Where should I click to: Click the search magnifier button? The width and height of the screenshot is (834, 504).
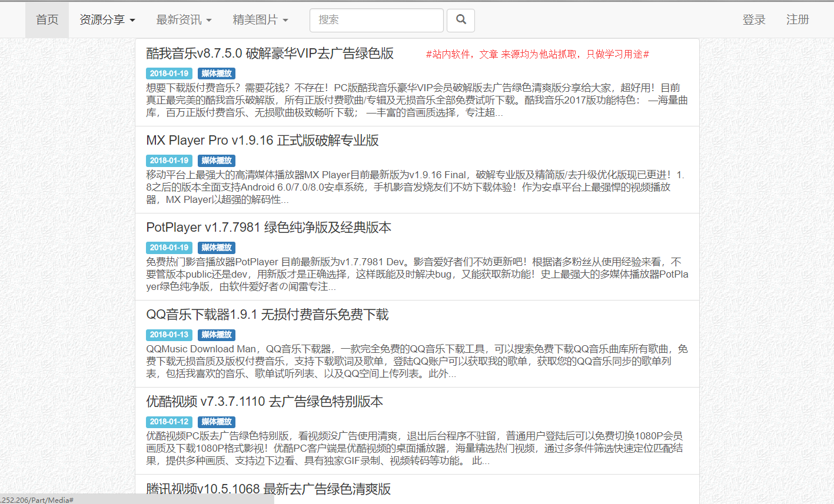pos(461,20)
